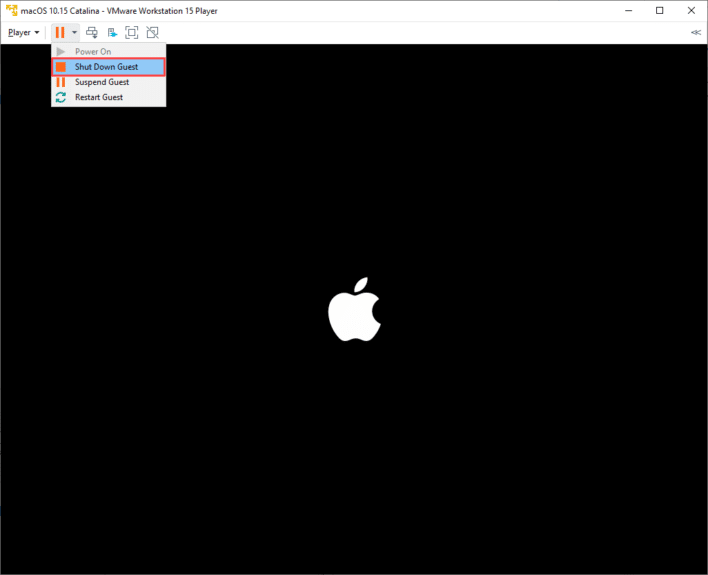
Task: Collapse the toolbar with double-chevron icon
Action: (x=696, y=33)
